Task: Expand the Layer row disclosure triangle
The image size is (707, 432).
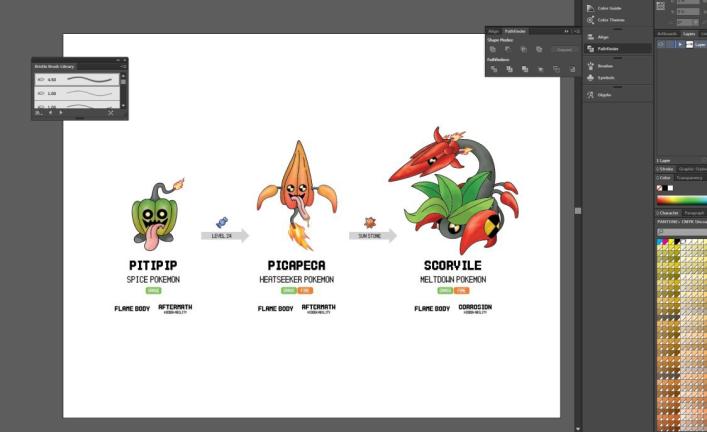Action: click(680, 44)
